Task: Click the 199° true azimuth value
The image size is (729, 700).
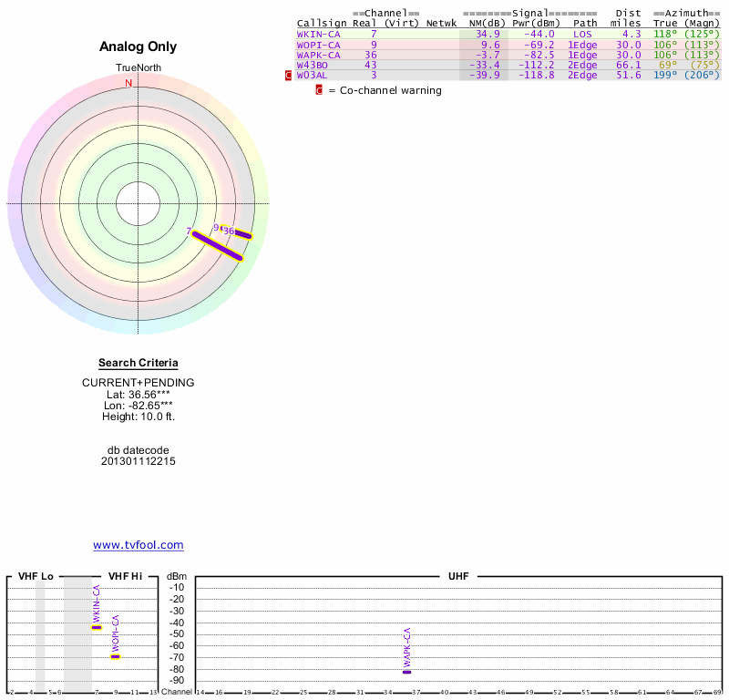Action: [x=665, y=76]
